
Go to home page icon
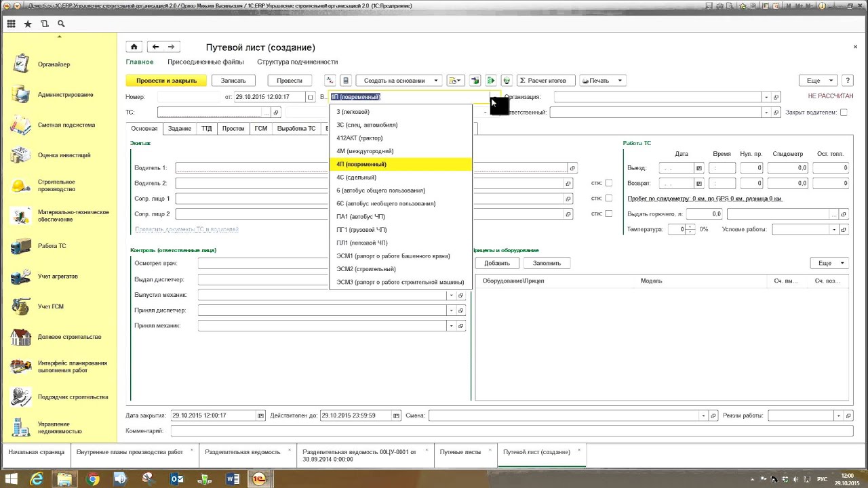pyautogui.click(x=134, y=47)
